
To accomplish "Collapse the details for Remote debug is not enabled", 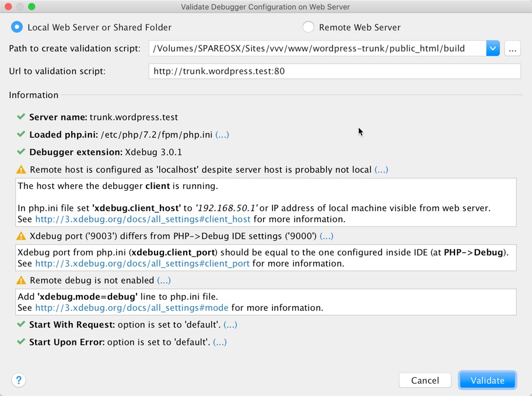I will pyautogui.click(x=164, y=281).
